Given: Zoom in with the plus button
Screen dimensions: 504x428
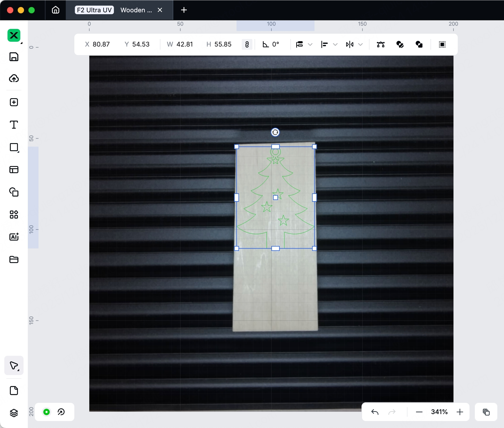Looking at the screenshot, I should [460, 412].
